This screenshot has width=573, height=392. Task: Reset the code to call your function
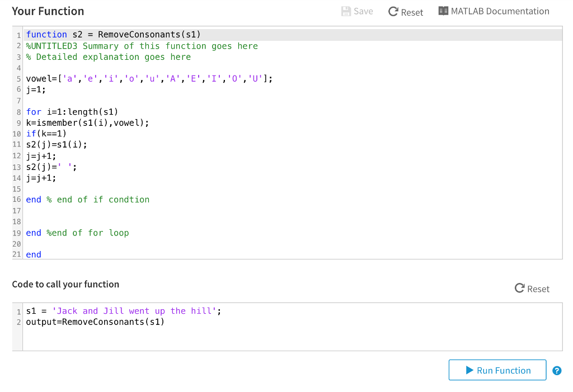point(532,289)
